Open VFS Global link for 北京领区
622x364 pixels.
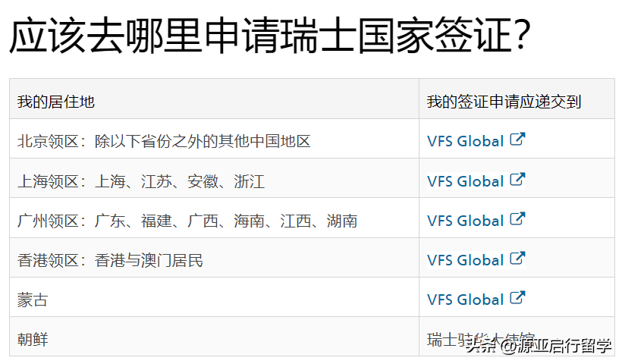[x=465, y=141]
